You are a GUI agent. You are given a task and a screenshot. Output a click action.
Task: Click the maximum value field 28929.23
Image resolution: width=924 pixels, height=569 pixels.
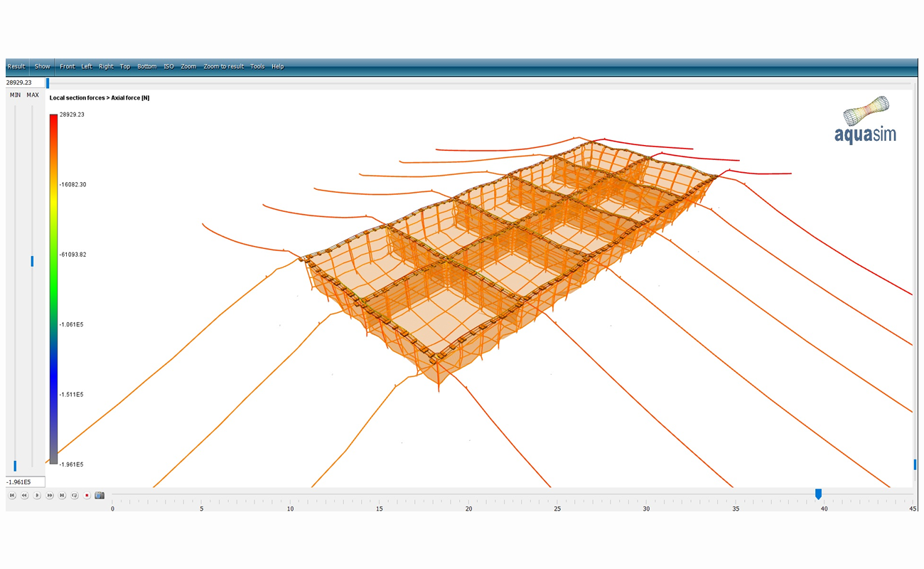26,83
